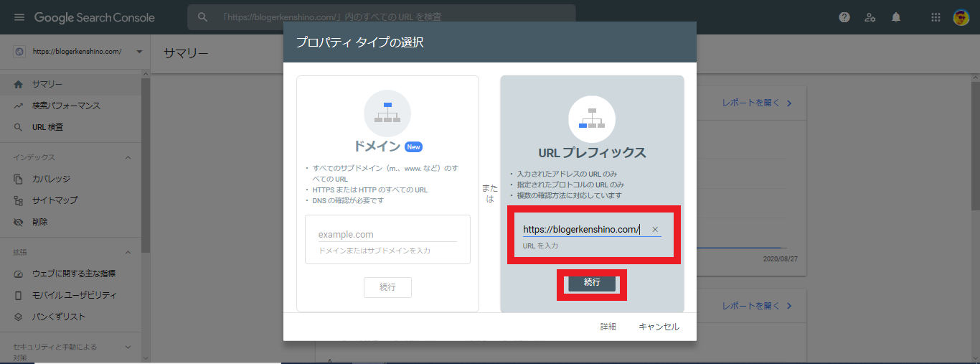Click the sidebar vertical scrollbar
This screenshot has width=980, height=364.
click(146, 165)
